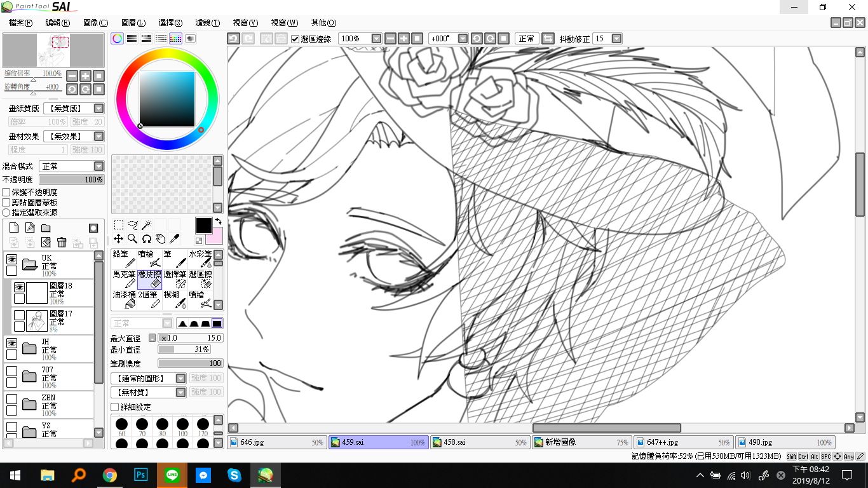Enable 詳細設定 checkbox

pyautogui.click(x=115, y=407)
